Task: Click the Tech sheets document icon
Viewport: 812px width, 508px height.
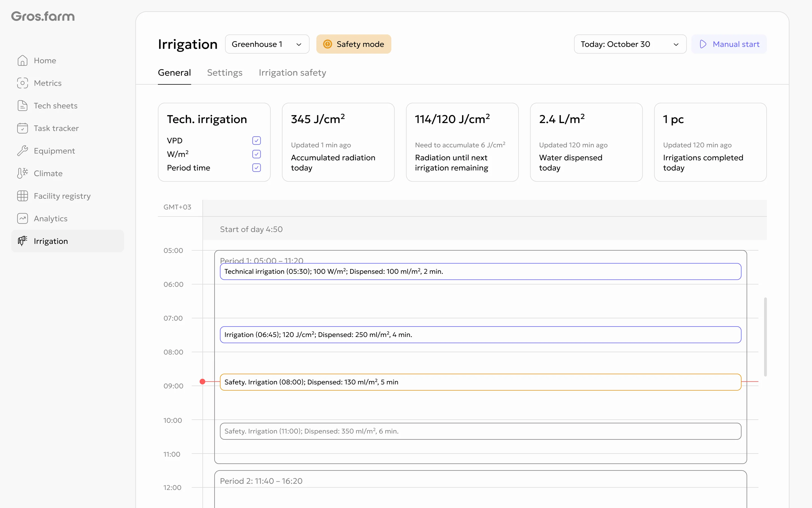Action: click(x=23, y=106)
